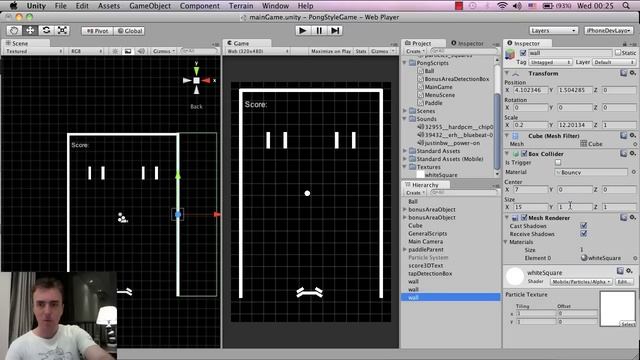Expand paddleParent in Hierarchy
The width and height of the screenshot is (640, 360).
tap(405, 249)
